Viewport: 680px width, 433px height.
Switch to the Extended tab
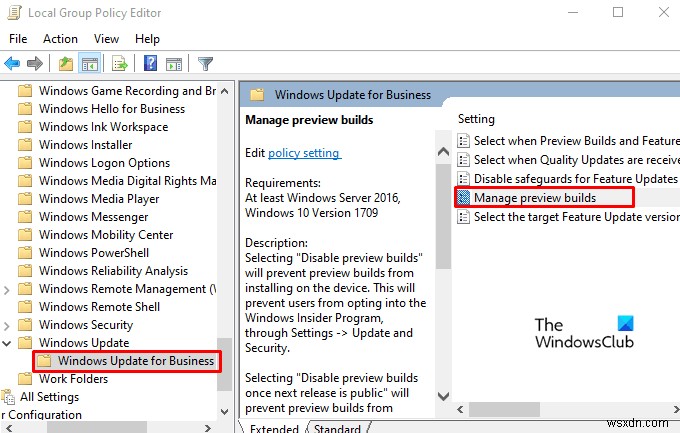tap(274, 428)
